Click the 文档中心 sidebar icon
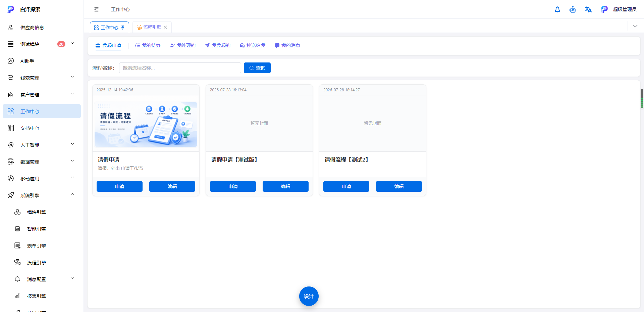The width and height of the screenshot is (644, 312). click(11, 128)
